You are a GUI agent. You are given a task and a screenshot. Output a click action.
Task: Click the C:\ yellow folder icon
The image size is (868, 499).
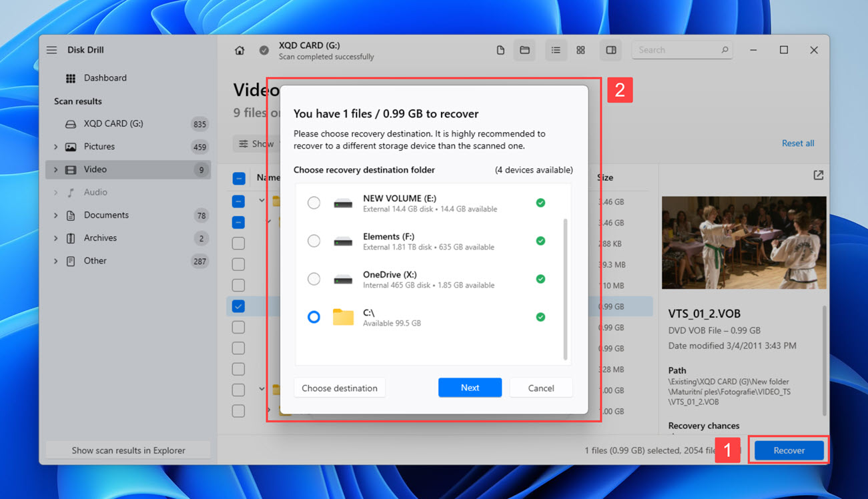click(343, 317)
